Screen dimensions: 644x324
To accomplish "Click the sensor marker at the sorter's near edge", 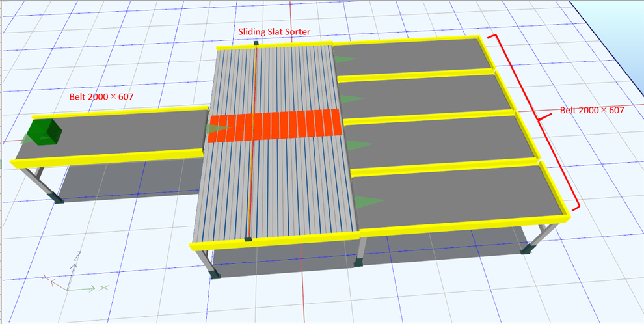I will [248, 239].
